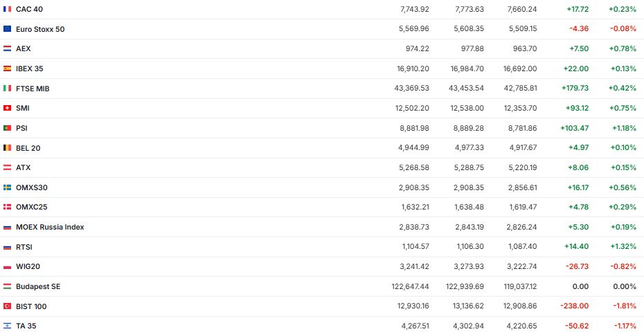Click the France flag icon beside CAC 40
This screenshot has width=644, height=334.
pyautogui.click(x=8, y=9)
